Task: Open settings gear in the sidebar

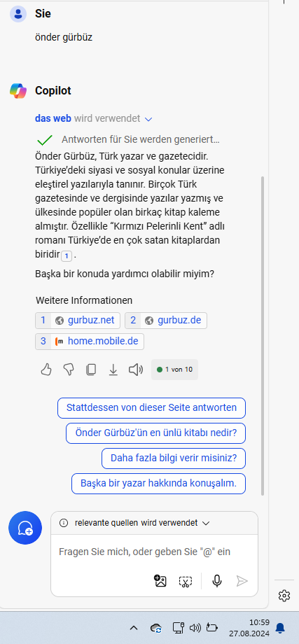Action: [x=284, y=595]
